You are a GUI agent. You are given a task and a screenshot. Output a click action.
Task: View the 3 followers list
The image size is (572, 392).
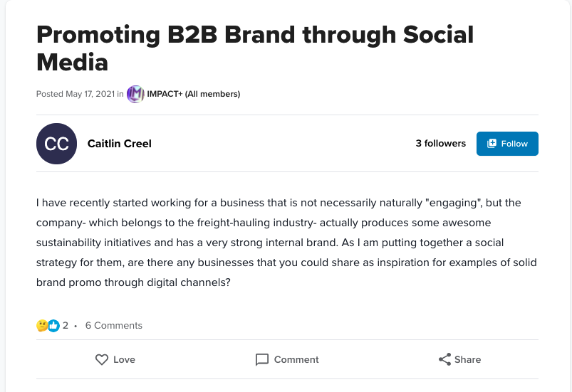coord(440,144)
